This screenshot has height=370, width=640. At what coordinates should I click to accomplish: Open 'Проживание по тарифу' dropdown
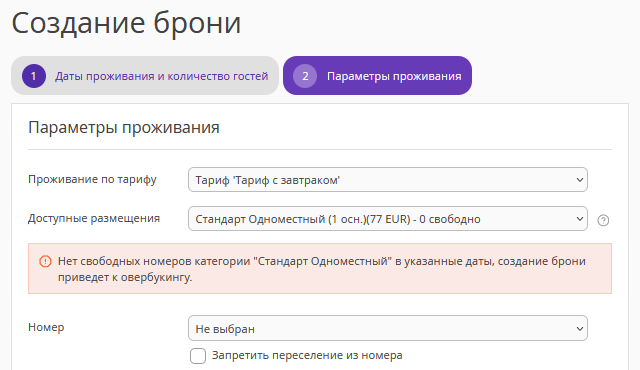(388, 179)
